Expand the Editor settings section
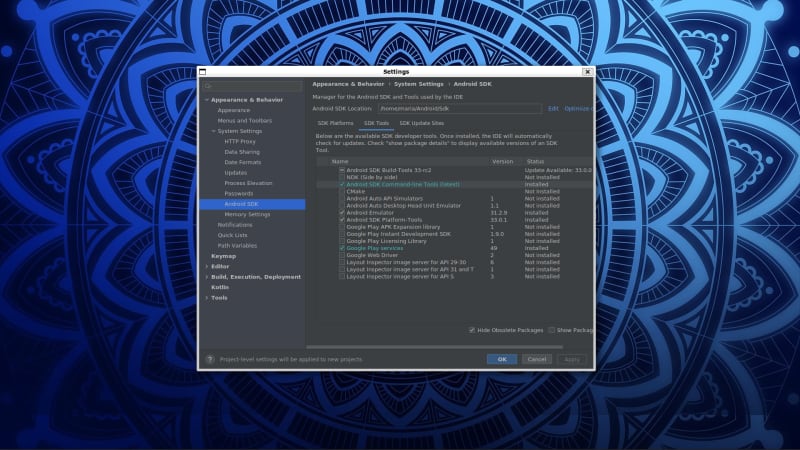 207,266
